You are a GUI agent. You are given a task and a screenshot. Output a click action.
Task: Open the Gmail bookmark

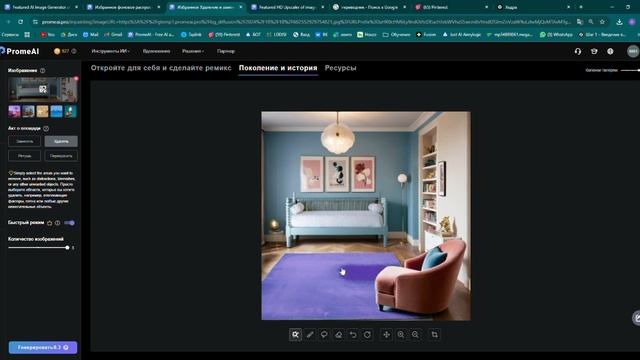coord(113,35)
